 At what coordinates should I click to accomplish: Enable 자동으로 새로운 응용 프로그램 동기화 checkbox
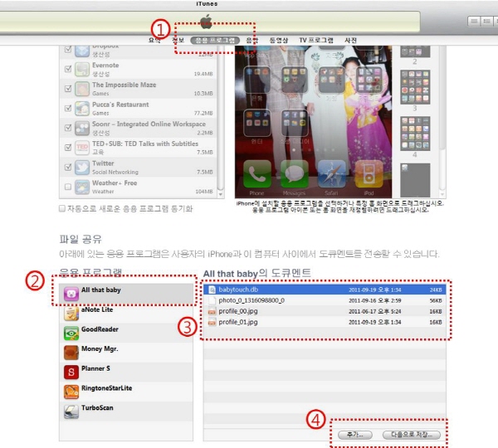coord(62,208)
